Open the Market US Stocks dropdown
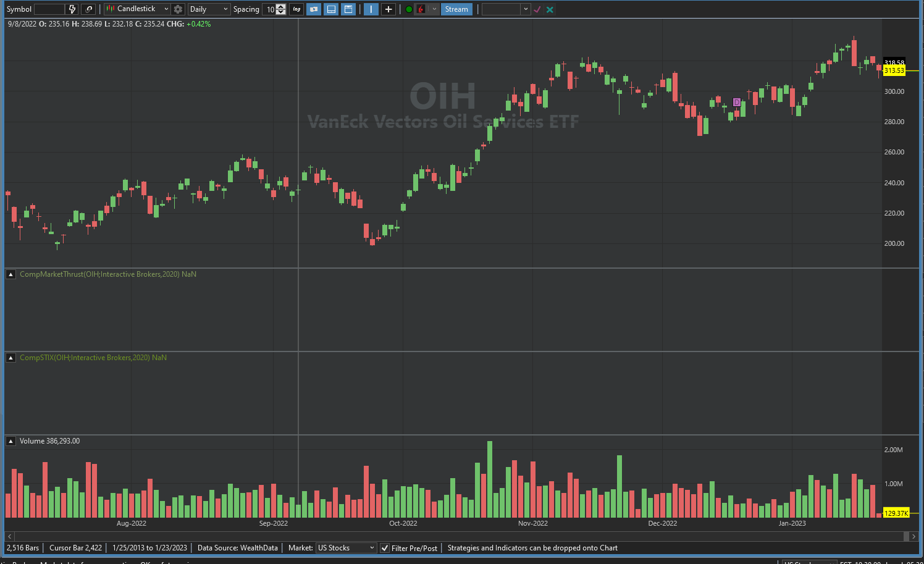 click(346, 548)
